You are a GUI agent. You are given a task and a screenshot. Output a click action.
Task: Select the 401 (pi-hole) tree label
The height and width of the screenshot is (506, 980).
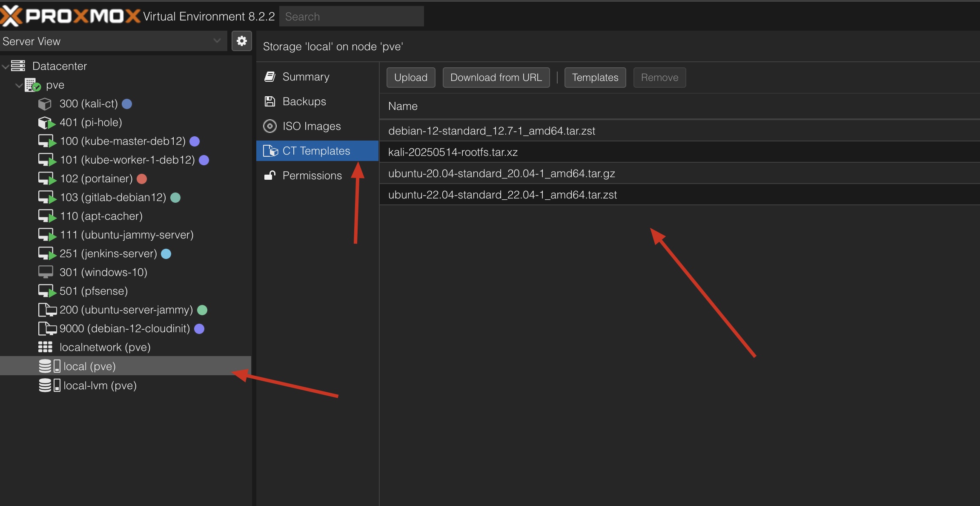click(91, 123)
